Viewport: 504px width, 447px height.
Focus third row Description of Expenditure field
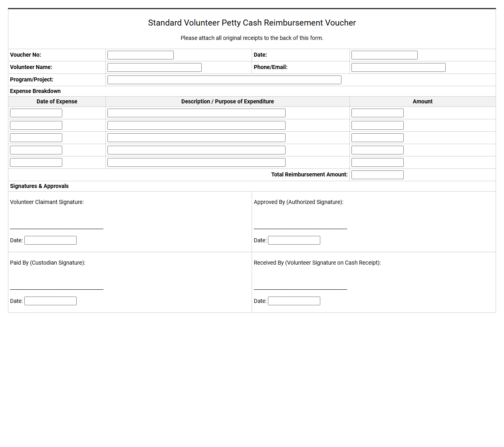tap(196, 138)
